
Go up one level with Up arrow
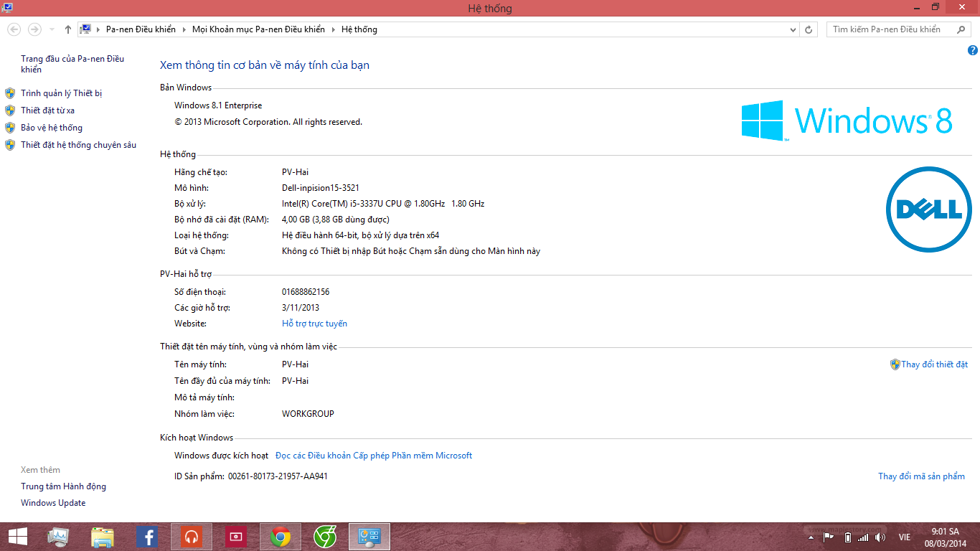[68, 29]
